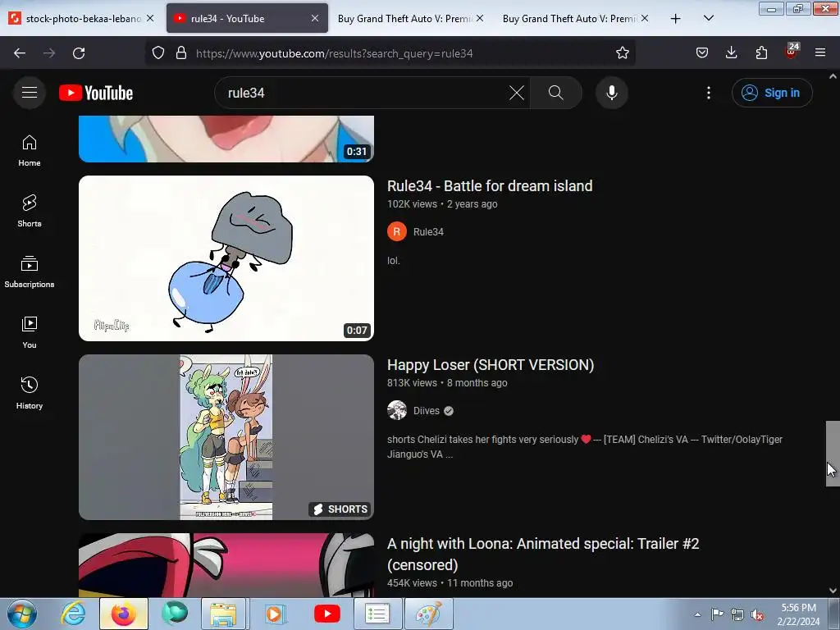Open Save to Pocket icon
Screen dimensions: 840x630
tap(702, 53)
